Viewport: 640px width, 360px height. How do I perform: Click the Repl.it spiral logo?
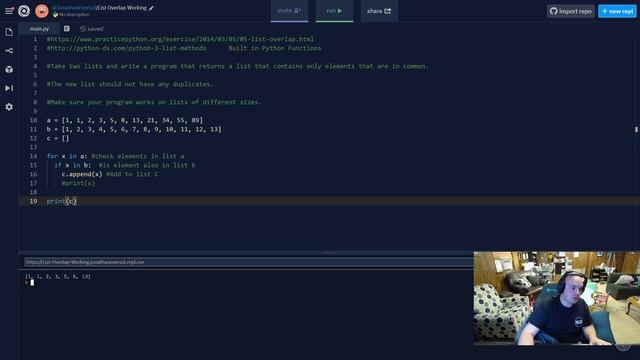(x=24, y=11)
